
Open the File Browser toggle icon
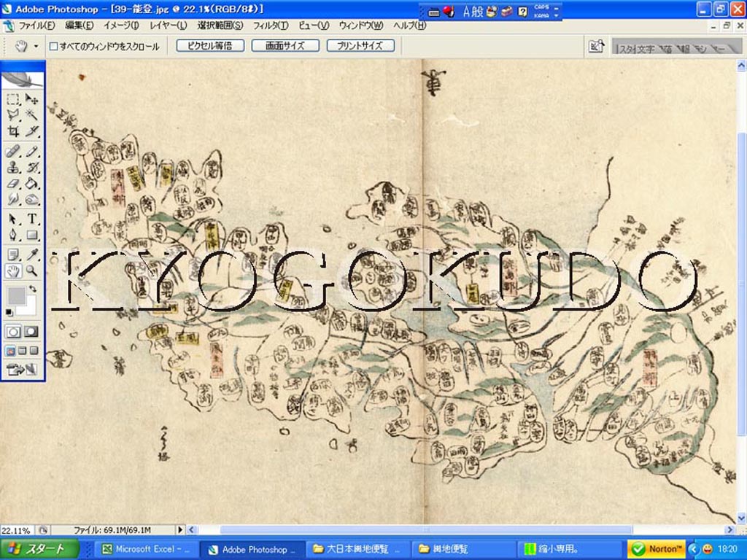(x=597, y=46)
